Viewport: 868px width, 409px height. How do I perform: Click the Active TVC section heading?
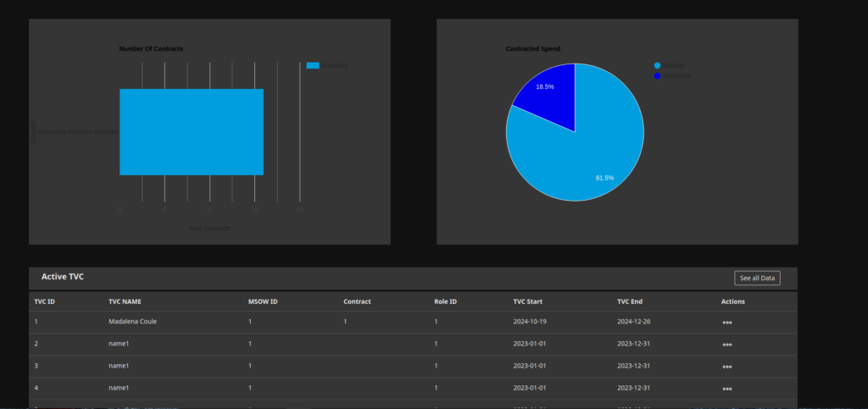click(x=63, y=277)
